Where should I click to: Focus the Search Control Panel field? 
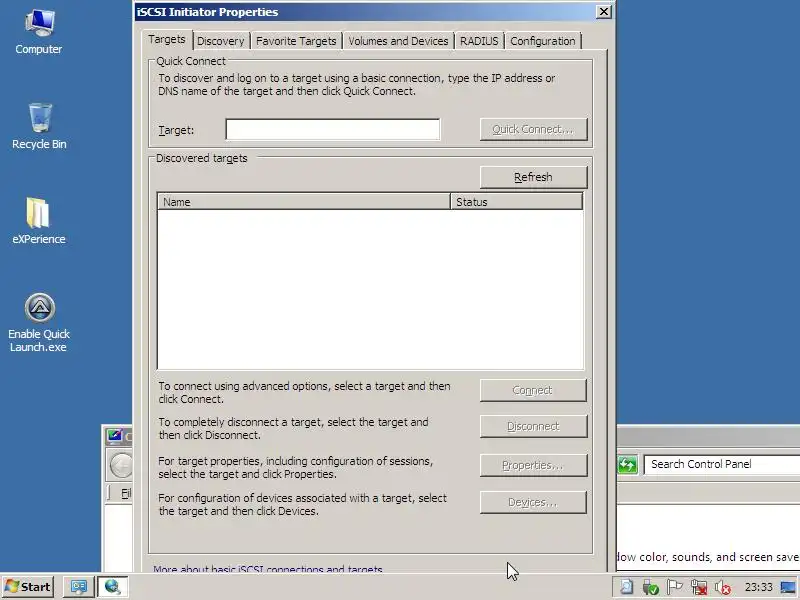coord(722,464)
